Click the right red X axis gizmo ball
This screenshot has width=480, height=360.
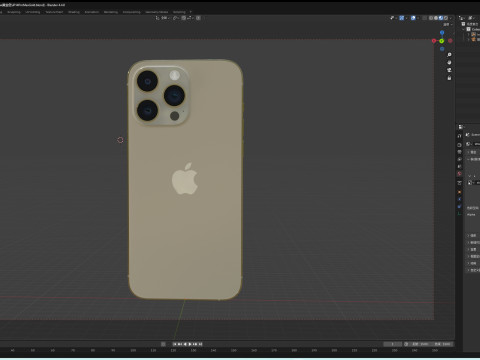450,41
